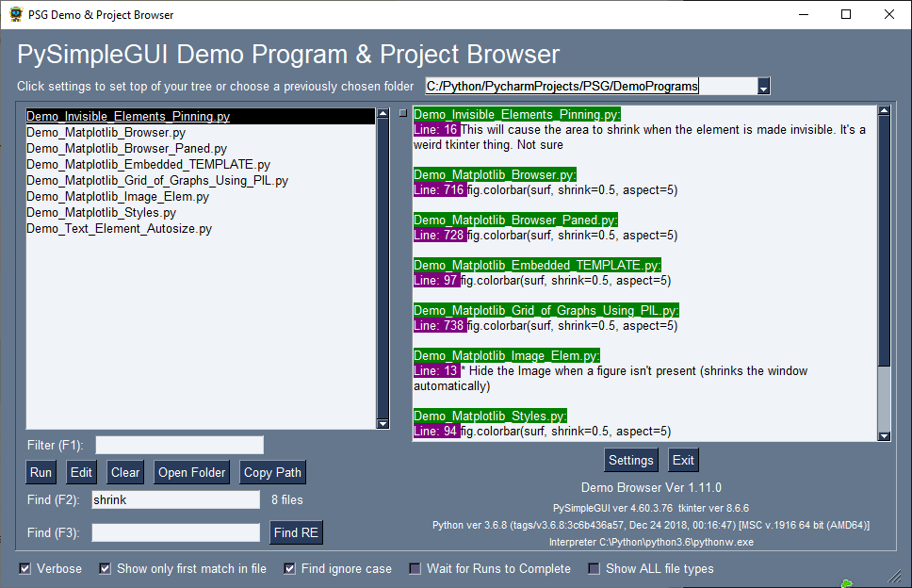The height and width of the screenshot is (588, 912).
Task: Enable Show ALL file types
Action: (594, 568)
